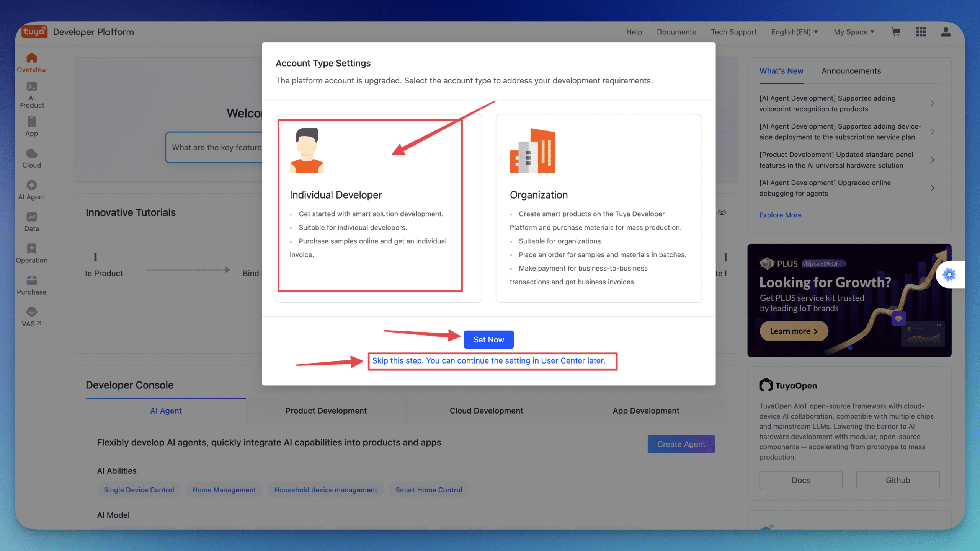Expand the English(EN) language dropdown

[794, 32]
